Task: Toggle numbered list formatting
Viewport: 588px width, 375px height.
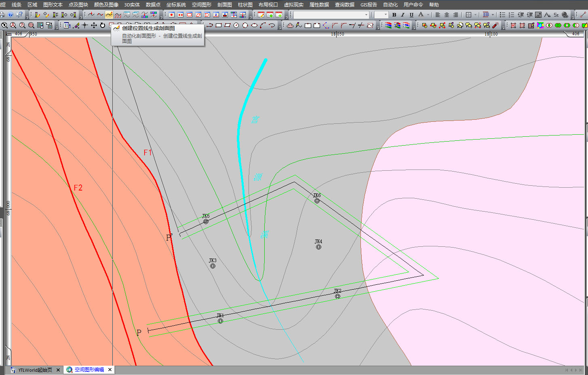Action: click(x=511, y=15)
